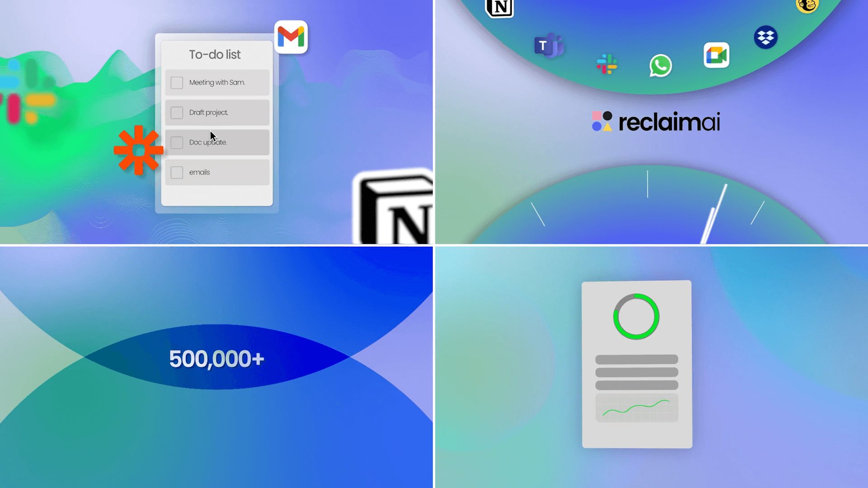Click the green circular progress ring

click(x=636, y=316)
